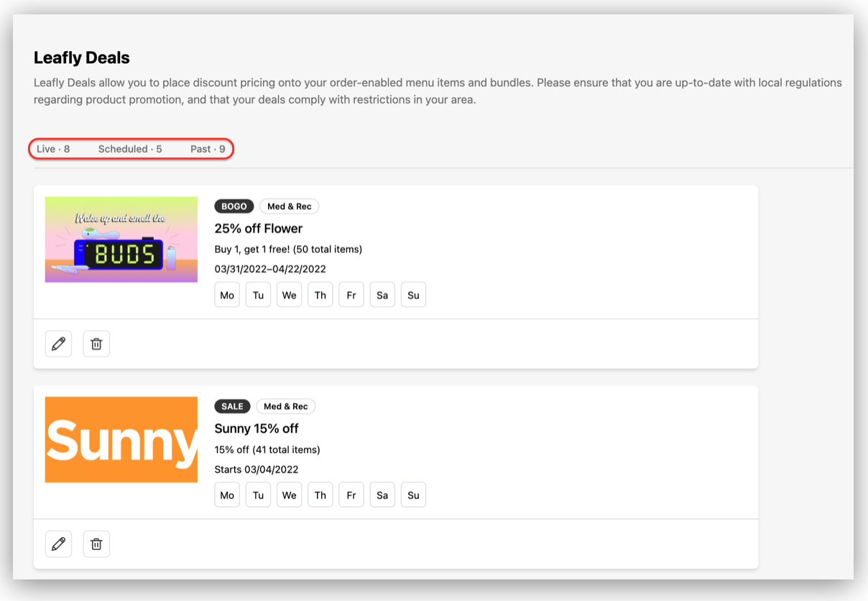The height and width of the screenshot is (601, 868).
Task: Toggle Th on 25% off Flower deal
Action: [x=320, y=295]
